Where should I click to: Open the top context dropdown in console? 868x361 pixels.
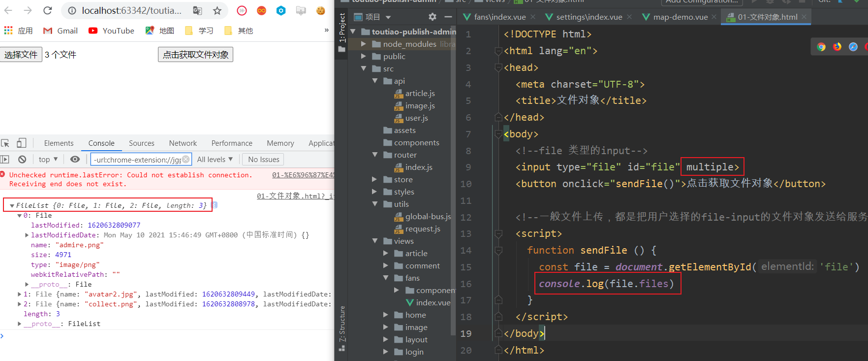48,160
